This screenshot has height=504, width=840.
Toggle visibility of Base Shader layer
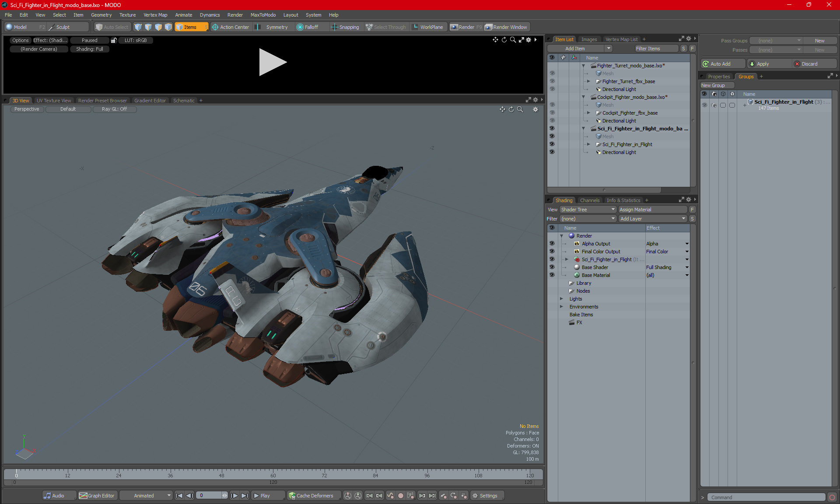point(552,267)
